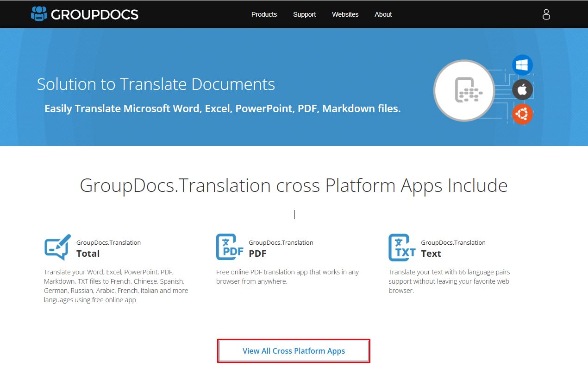Click the Translation TXT app icon
Image resolution: width=588 pixels, height=381 pixels.
click(402, 248)
